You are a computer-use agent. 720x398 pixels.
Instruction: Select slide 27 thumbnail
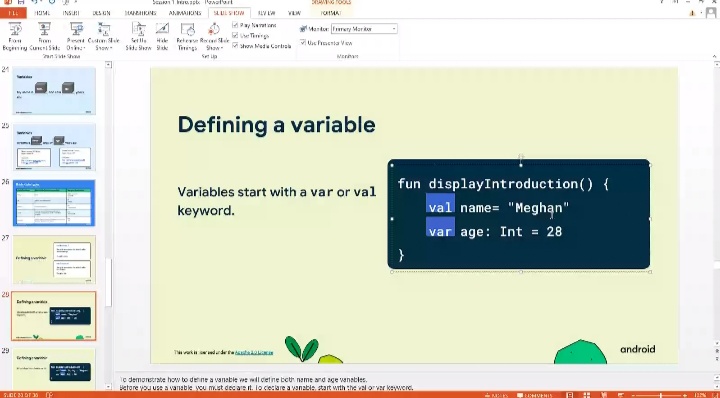coord(54,259)
